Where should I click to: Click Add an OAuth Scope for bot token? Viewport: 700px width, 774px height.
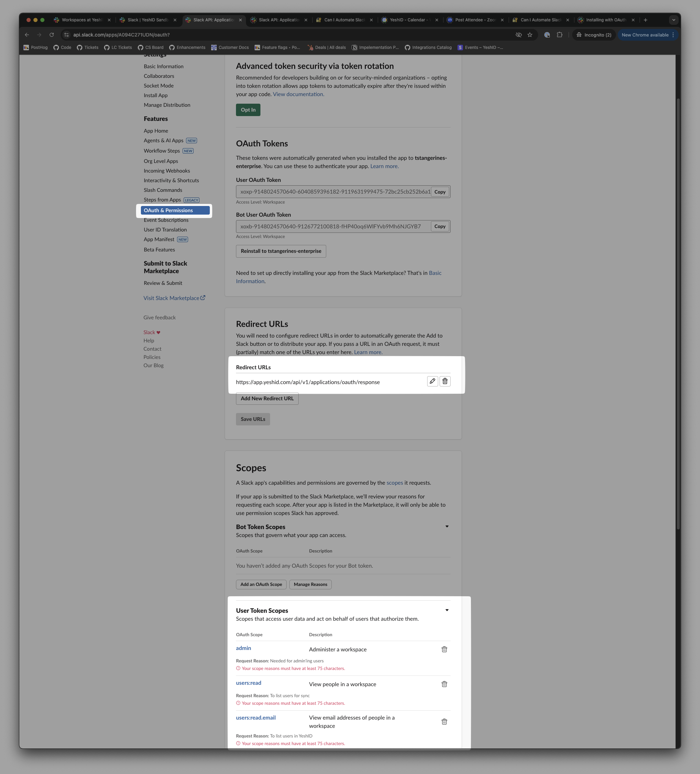pyautogui.click(x=261, y=584)
